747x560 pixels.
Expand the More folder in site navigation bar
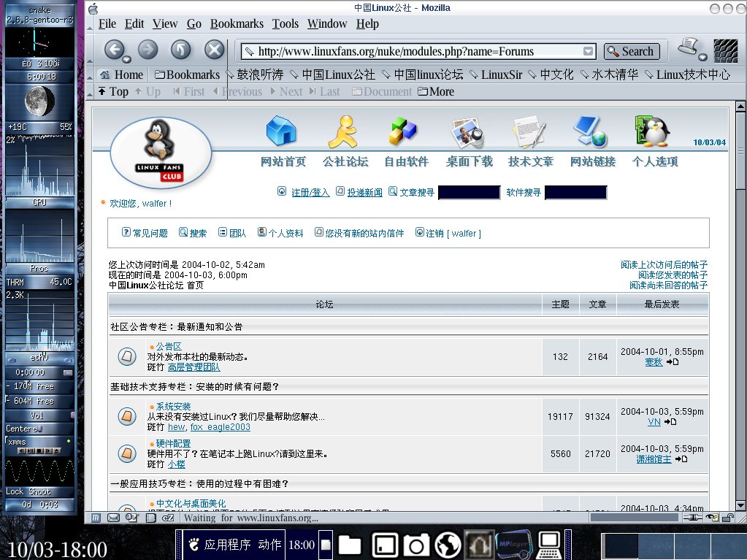pyautogui.click(x=436, y=91)
